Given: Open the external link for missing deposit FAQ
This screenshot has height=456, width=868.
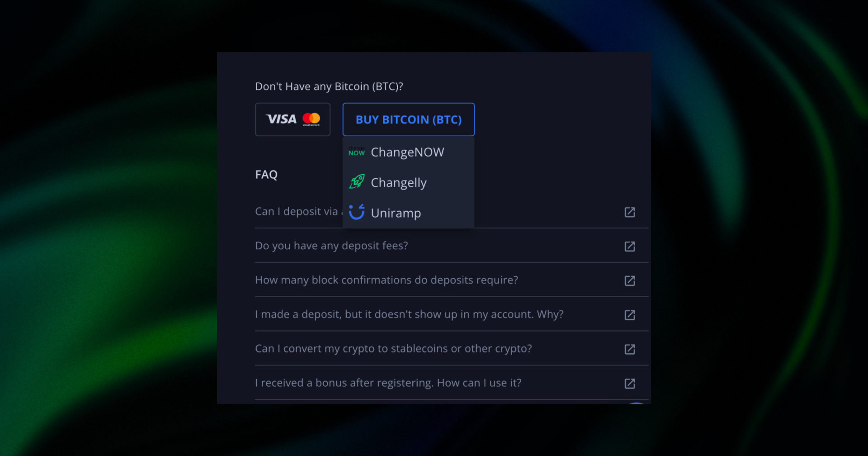Looking at the screenshot, I should coord(630,315).
